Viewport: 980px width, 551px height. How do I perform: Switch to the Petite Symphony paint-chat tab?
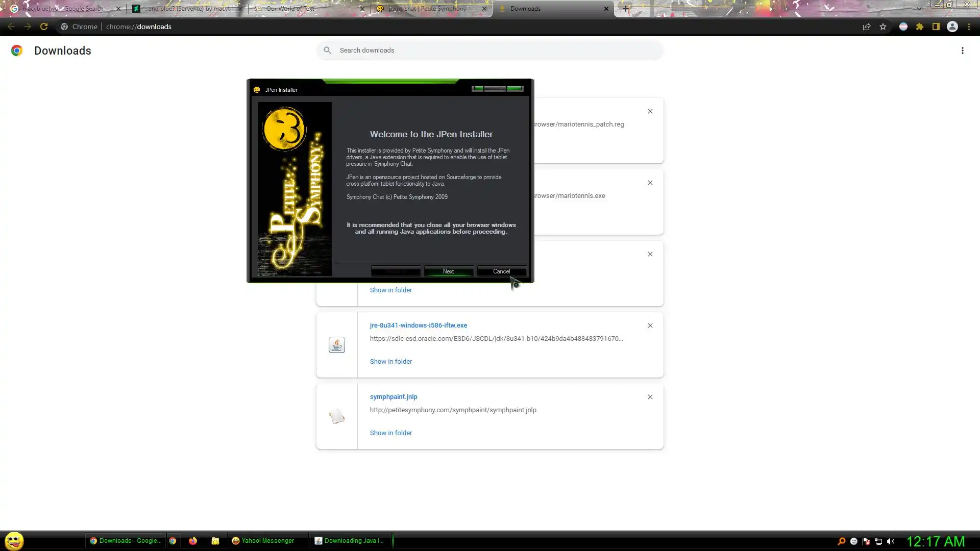pyautogui.click(x=429, y=9)
